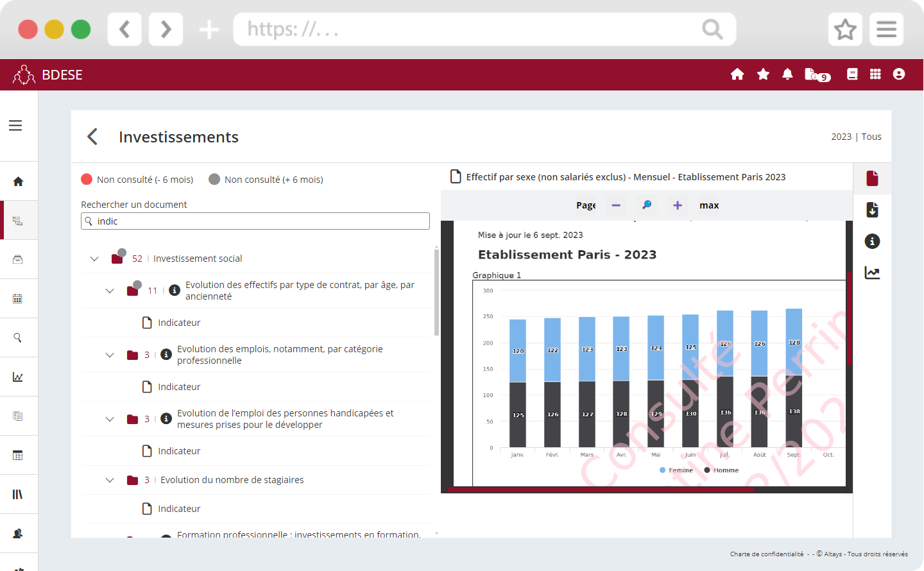Open the hamburger side menu
Image resolution: width=924 pixels, height=571 pixels.
click(15, 126)
